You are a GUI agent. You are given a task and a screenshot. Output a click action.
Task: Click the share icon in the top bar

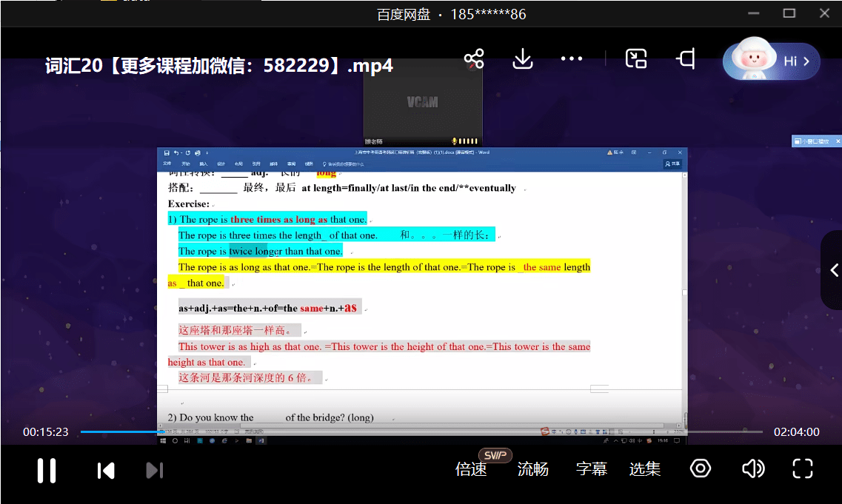[x=474, y=58]
